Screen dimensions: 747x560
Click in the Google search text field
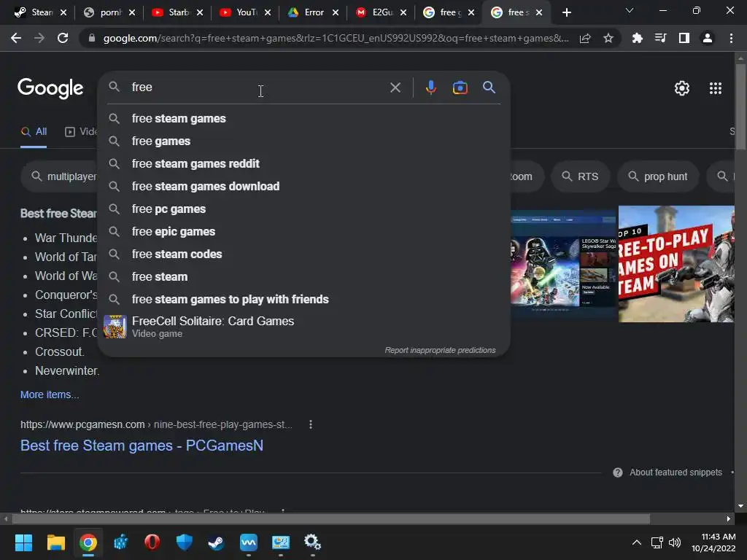tap(258, 87)
